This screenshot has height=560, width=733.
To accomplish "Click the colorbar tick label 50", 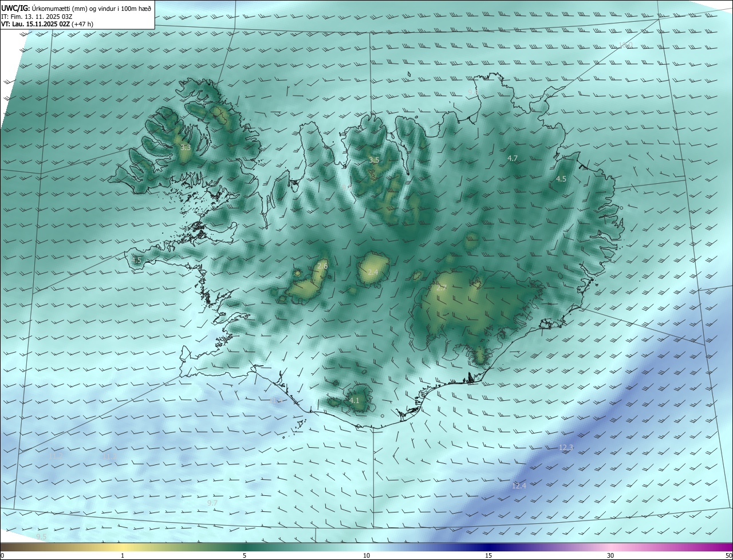I will click(x=728, y=555).
